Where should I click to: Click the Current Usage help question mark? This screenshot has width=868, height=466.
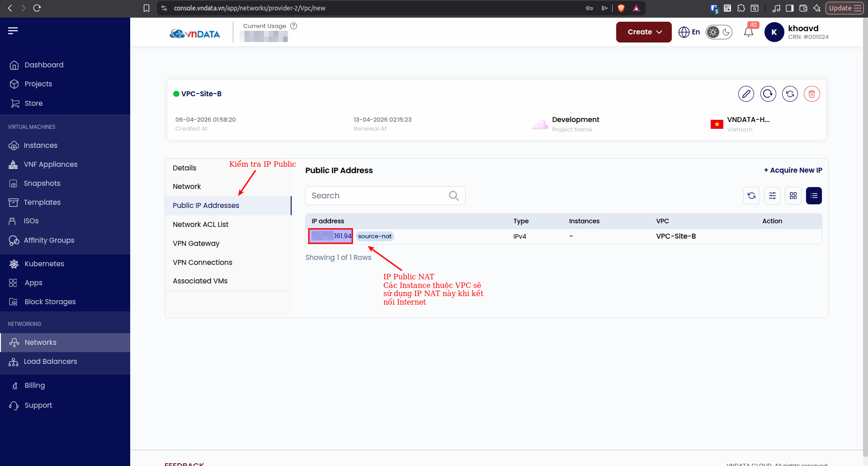(294, 26)
